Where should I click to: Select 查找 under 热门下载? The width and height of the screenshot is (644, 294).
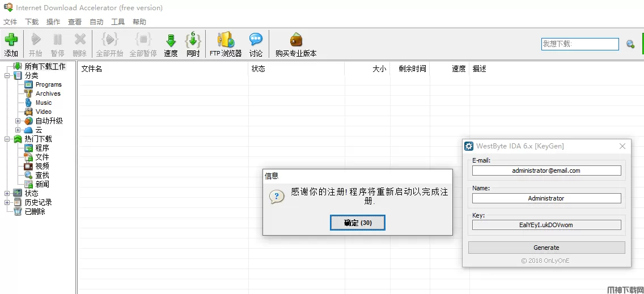pos(43,175)
